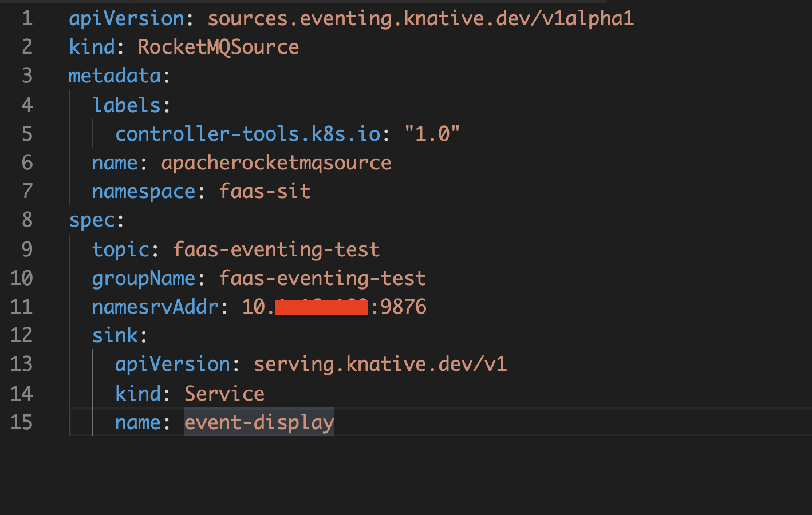Click the Service kind value
Viewport: 812px width, 515px height.
224,394
